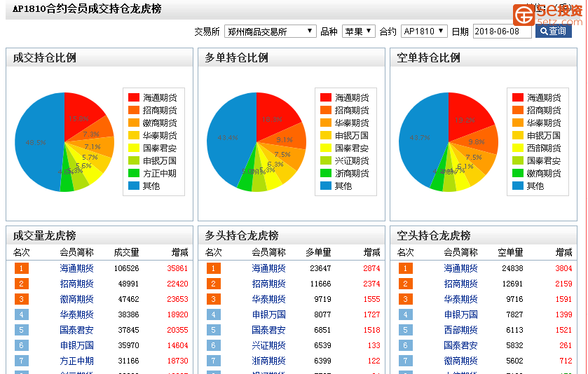Open 招商期货 link in 空头持仓龙虎榜
This screenshot has height=374, width=588.
point(460,284)
